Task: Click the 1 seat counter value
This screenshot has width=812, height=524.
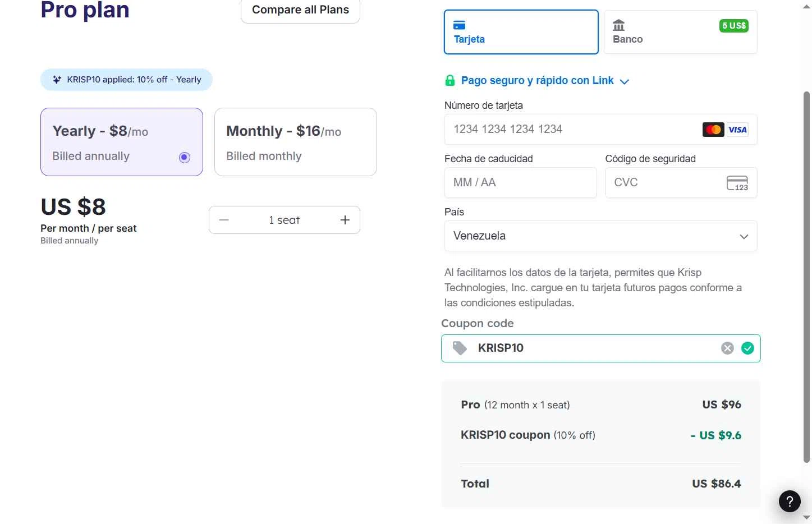Action: click(285, 220)
